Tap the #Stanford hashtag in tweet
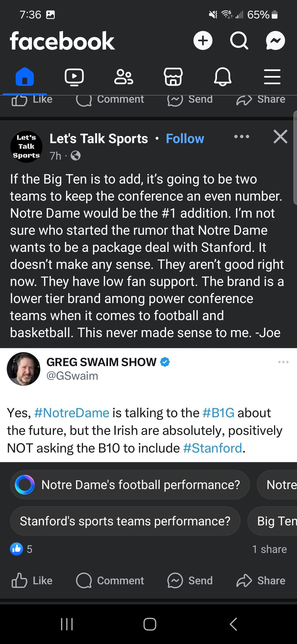The image size is (297, 644). pos(213,448)
